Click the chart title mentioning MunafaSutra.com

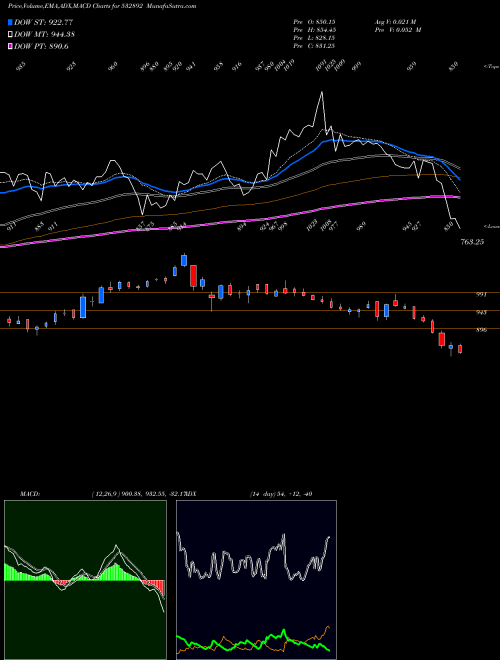tap(102, 6)
